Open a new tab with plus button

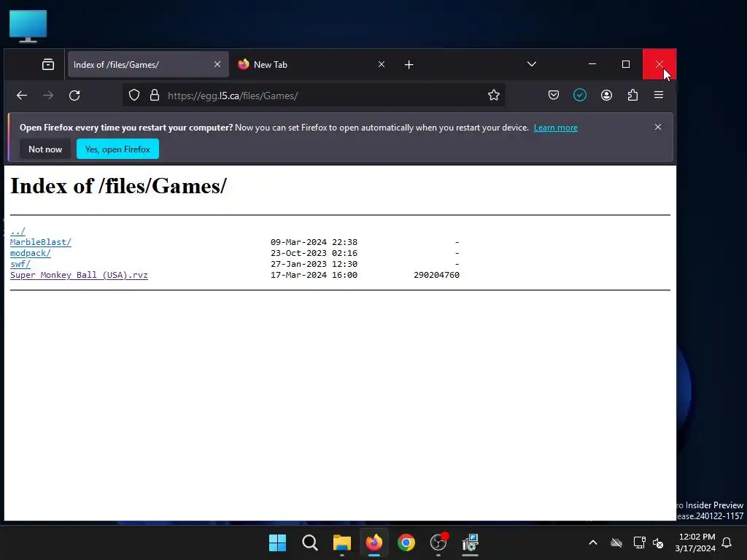click(409, 64)
